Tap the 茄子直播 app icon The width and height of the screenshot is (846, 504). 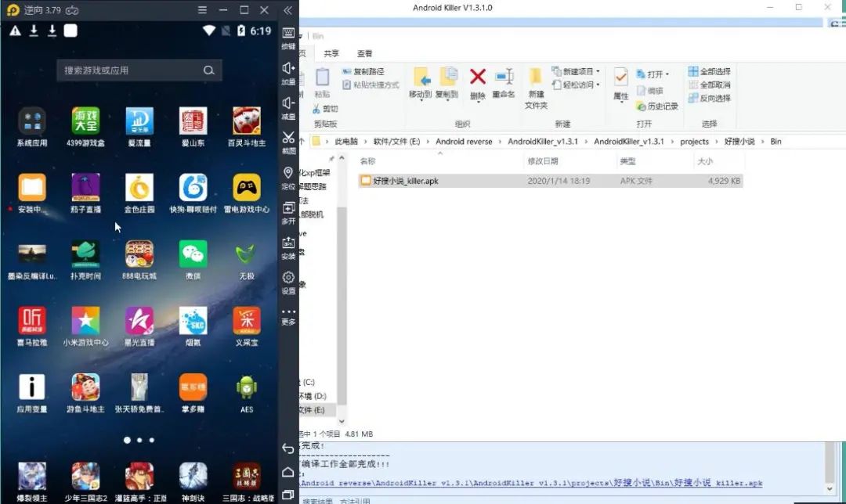click(x=85, y=187)
